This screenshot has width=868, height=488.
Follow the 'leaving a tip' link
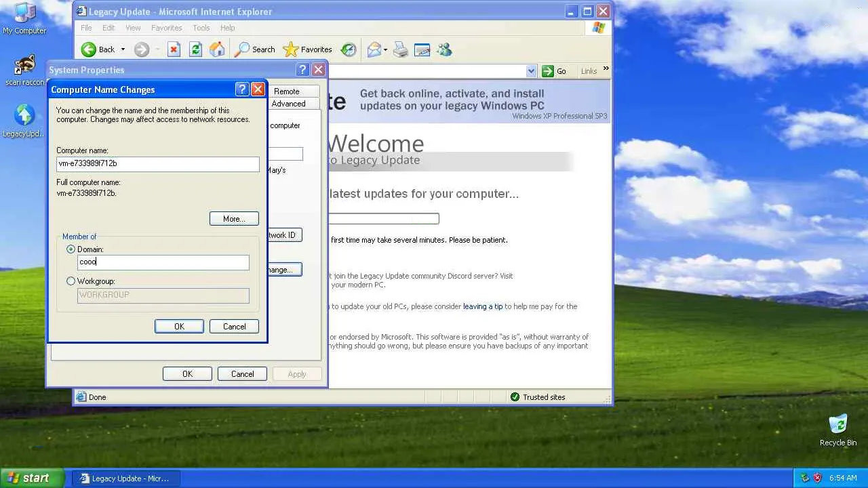coord(483,306)
